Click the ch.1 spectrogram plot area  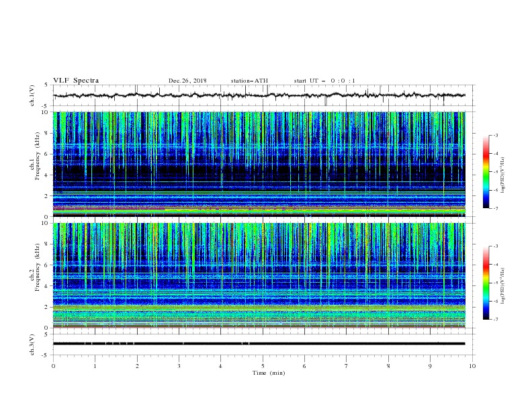tap(259, 164)
